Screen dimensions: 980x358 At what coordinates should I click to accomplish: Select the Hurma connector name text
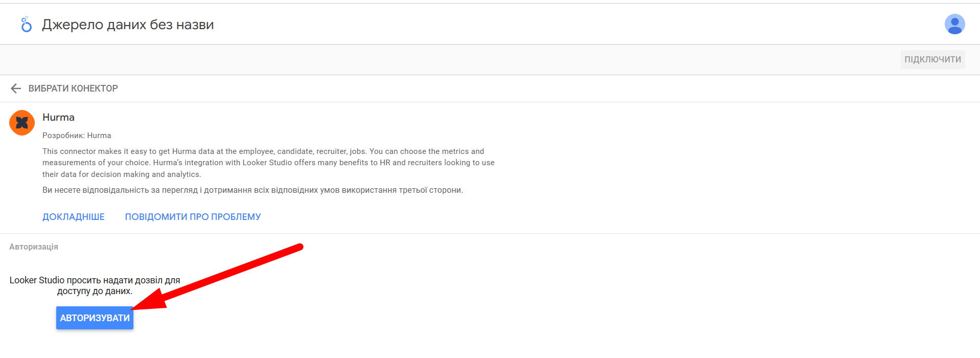pyautogui.click(x=58, y=117)
